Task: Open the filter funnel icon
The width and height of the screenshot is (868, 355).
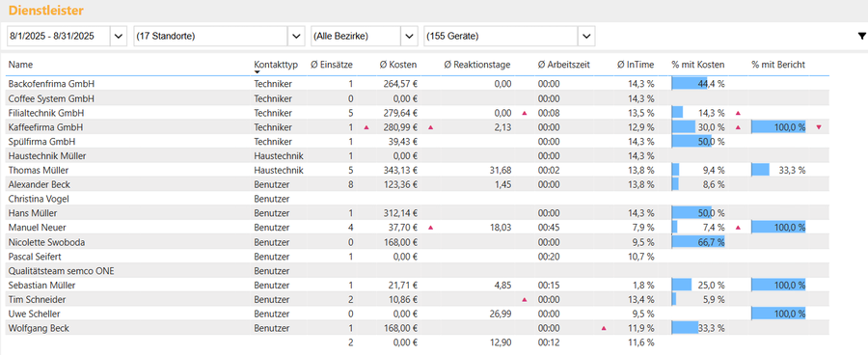Action: [x=861, y=36]
